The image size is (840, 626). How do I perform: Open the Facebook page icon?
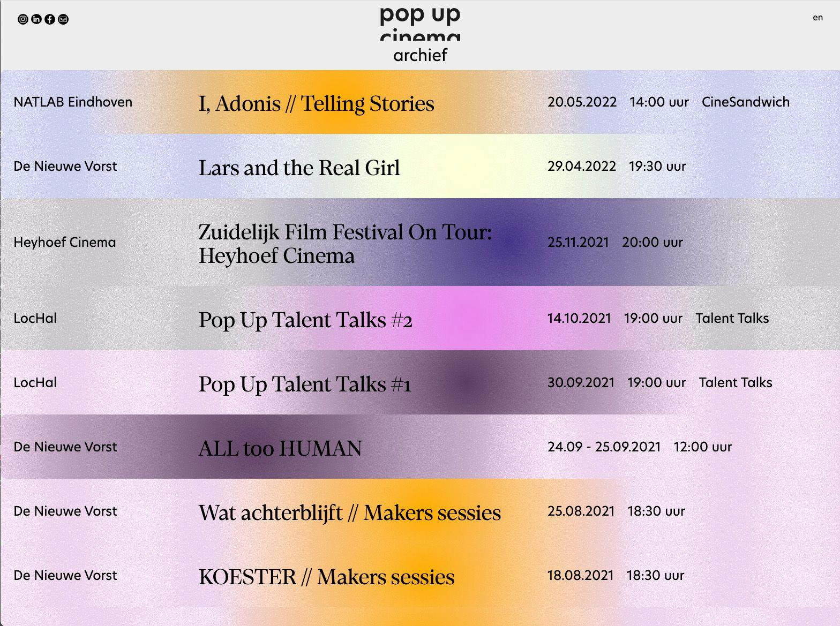point(50,19)
